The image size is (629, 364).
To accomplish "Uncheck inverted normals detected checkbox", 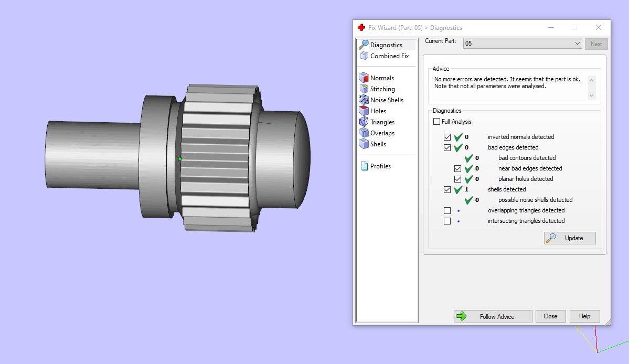I will [x=447, y=137].
